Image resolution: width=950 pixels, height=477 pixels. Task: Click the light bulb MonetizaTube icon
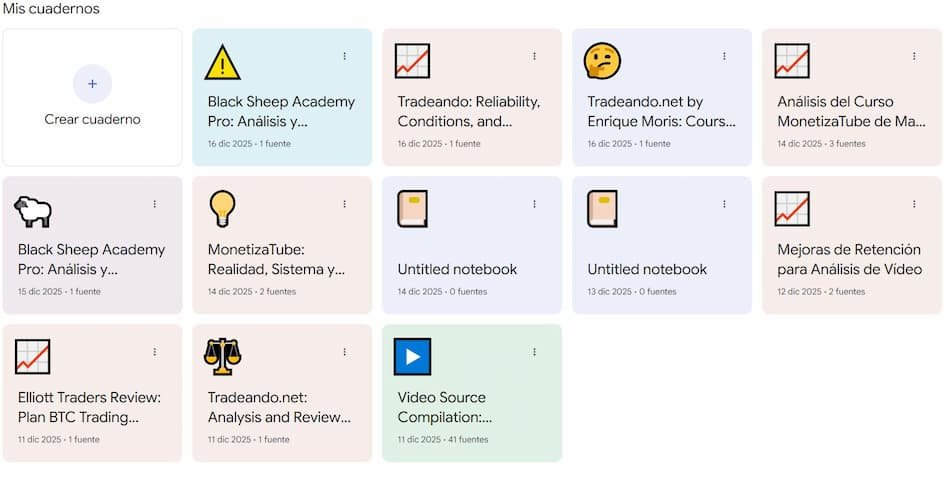pos(222,208)
